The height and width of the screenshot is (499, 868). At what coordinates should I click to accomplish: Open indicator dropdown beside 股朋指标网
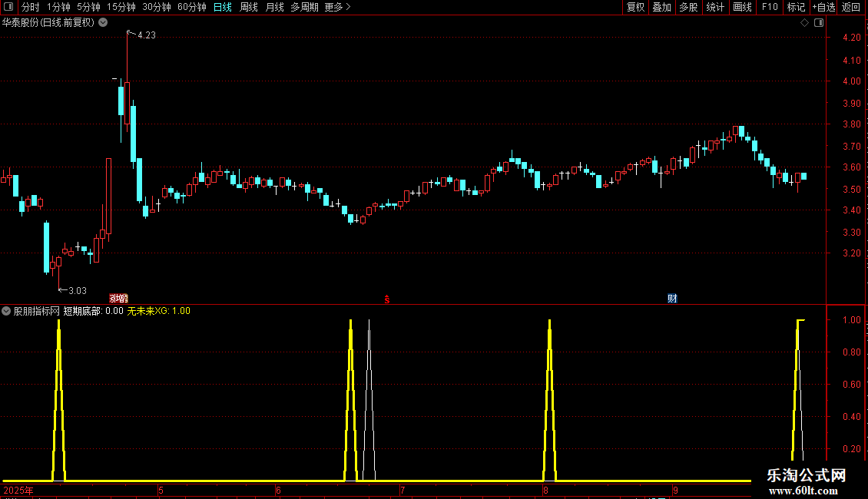6,311
